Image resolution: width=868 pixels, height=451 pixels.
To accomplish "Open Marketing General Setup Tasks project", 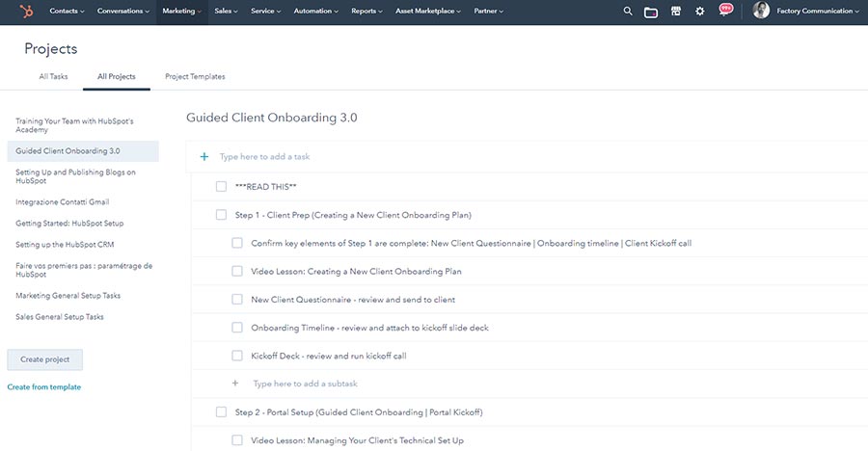I will coord(68,296).
